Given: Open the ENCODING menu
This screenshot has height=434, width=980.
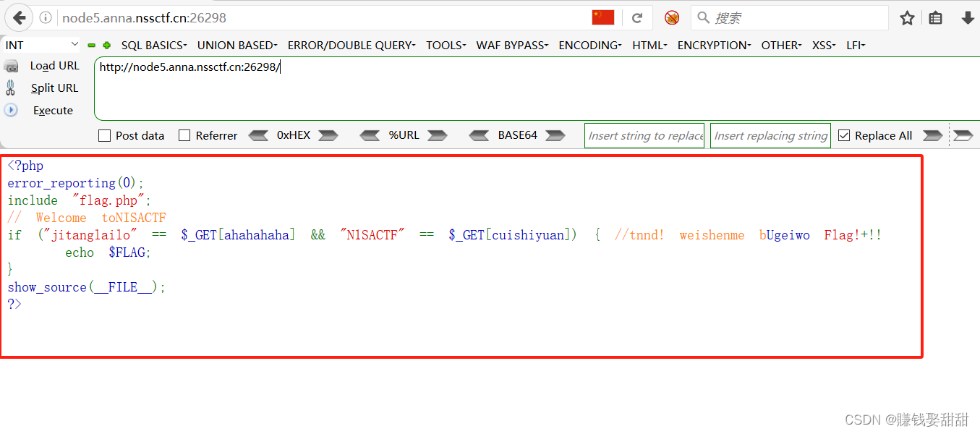Looking at the screenshot, I should 590,45.
